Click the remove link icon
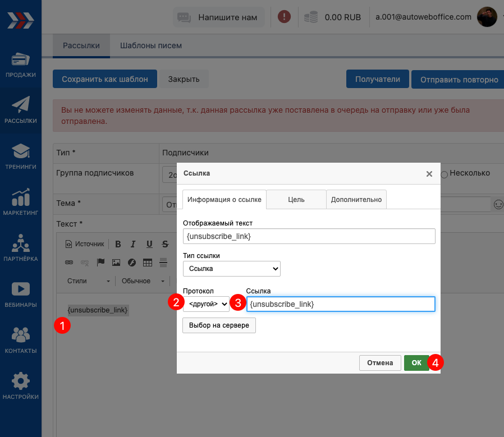Image resolution: width=504 pixels, height=437 pixels. coord(85,263)
